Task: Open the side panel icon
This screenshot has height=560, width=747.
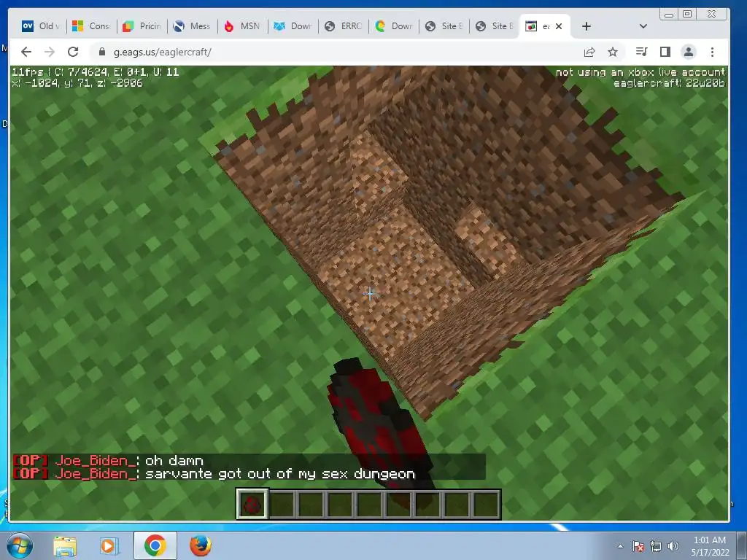Action: coord(665,52)
